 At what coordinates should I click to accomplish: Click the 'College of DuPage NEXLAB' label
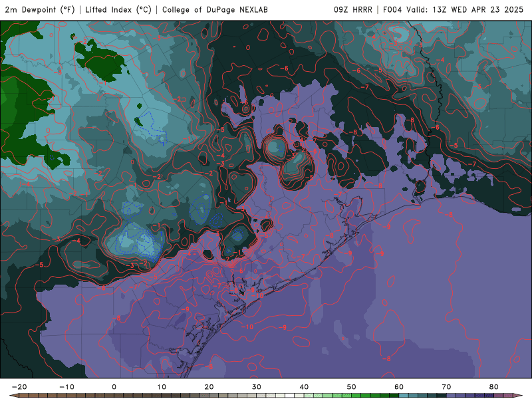[215, 9]
